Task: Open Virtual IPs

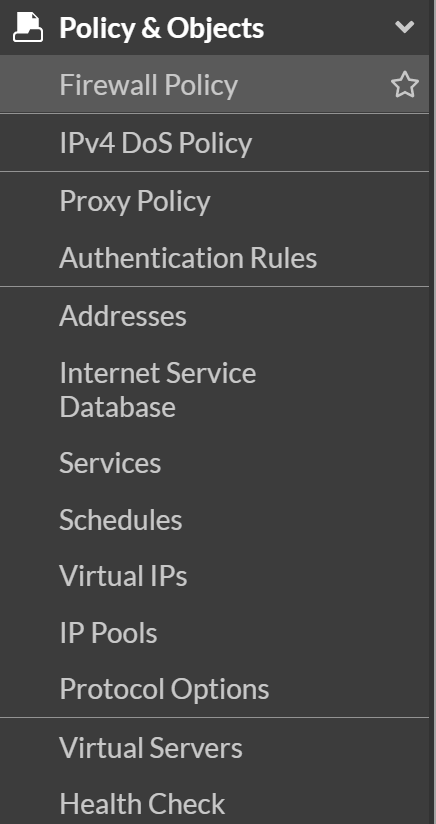Action: tap(214, 576)
